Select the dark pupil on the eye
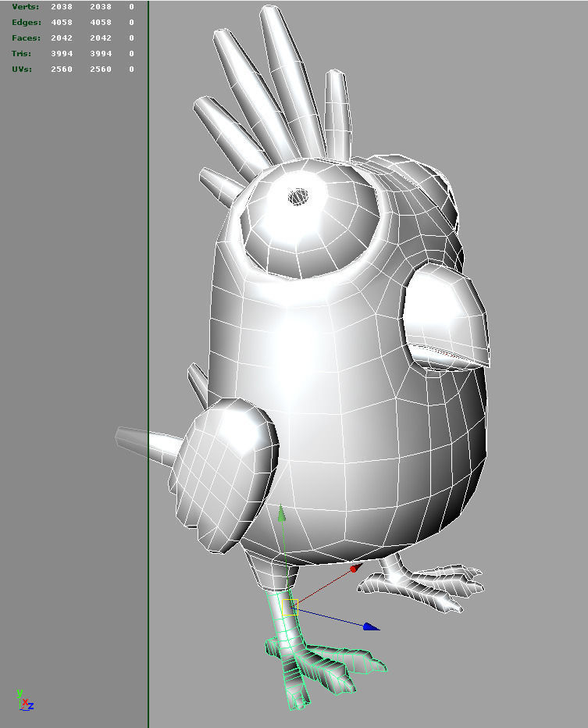588x728 pixels. [298, 197]
